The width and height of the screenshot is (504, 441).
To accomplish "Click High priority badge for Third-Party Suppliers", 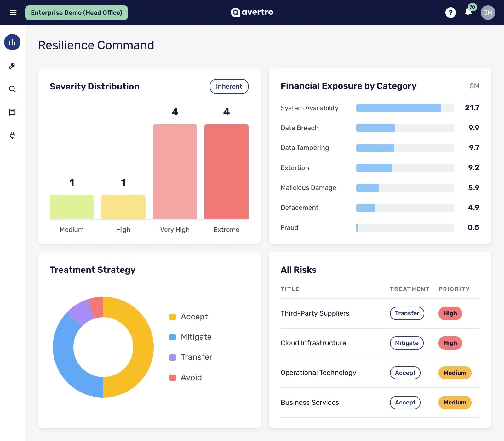I will coord(450,313).
